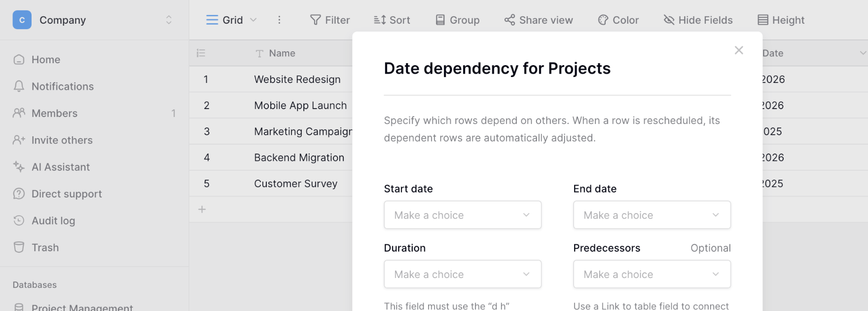Click the Filter funnel icon
Viewport: 868px width, 311px height.
315,20
